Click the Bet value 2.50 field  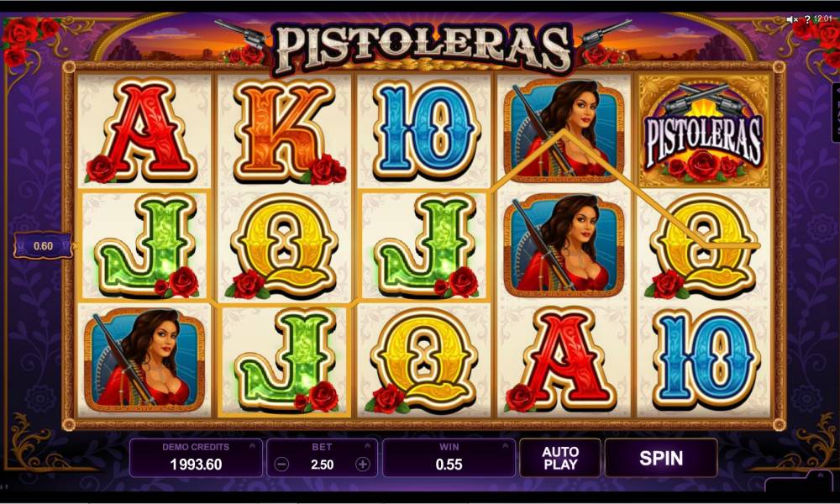pyautogui.click(x=322, y=465)
